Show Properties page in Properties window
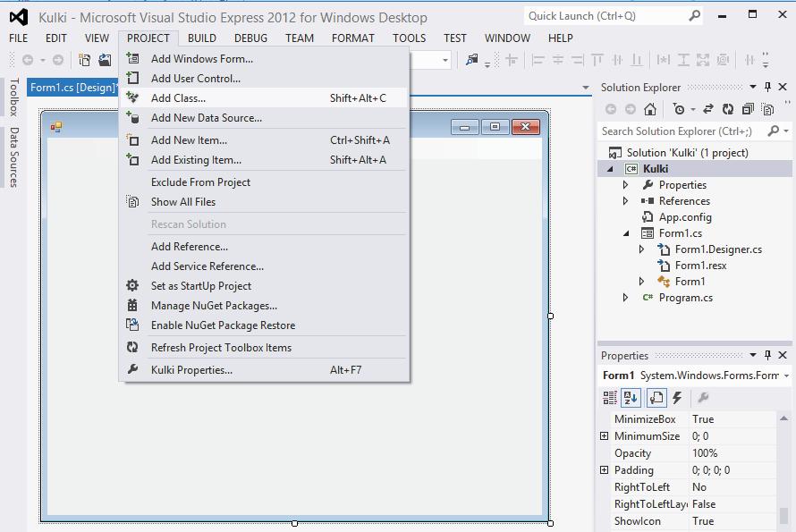 (x=656, y=398)
